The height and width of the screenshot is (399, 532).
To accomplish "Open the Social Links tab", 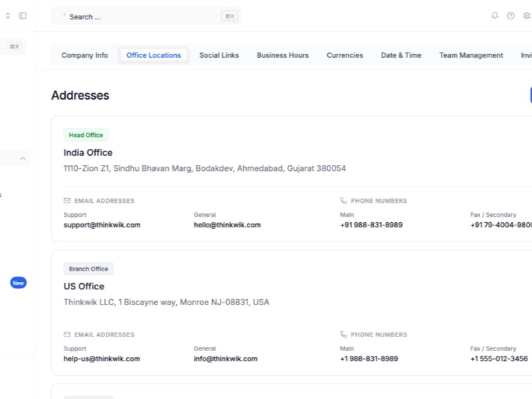I will point(219,55).
